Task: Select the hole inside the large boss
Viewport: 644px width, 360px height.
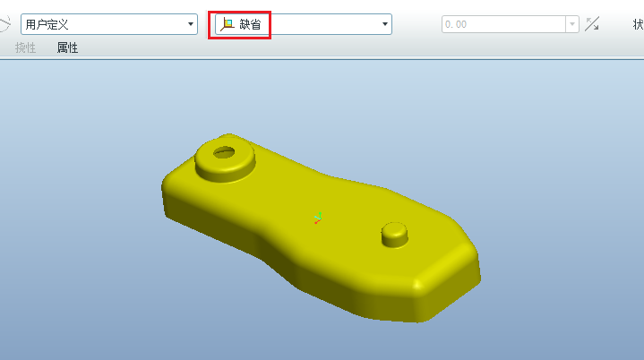Action: pos(224,151)
